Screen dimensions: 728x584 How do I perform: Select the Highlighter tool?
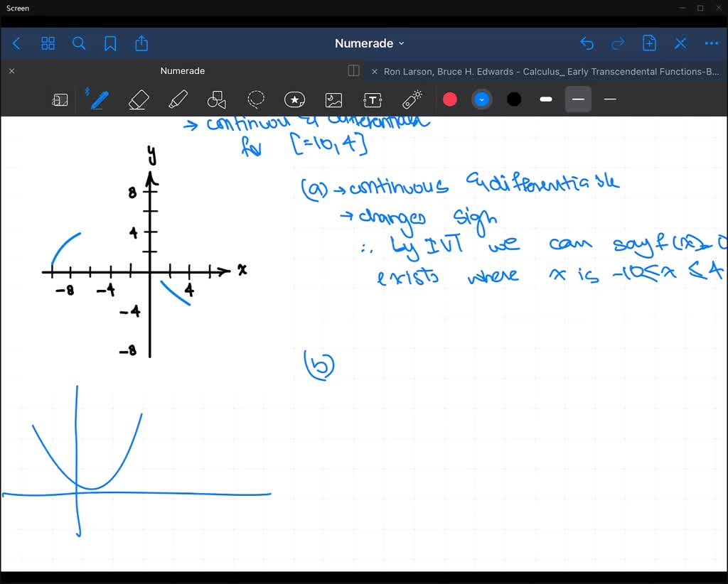click(178, 99)
